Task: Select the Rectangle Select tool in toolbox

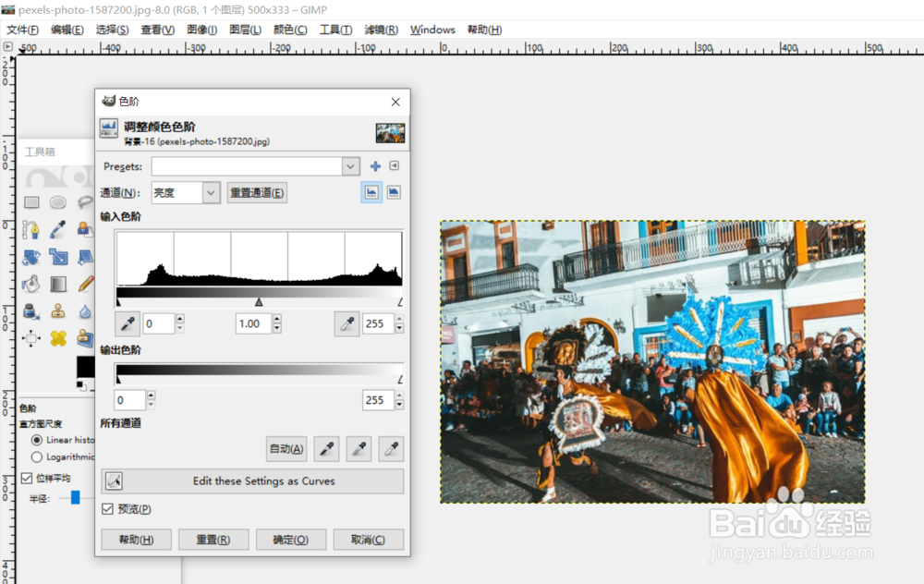Action: pyautogui.click(x=31, y=202)
